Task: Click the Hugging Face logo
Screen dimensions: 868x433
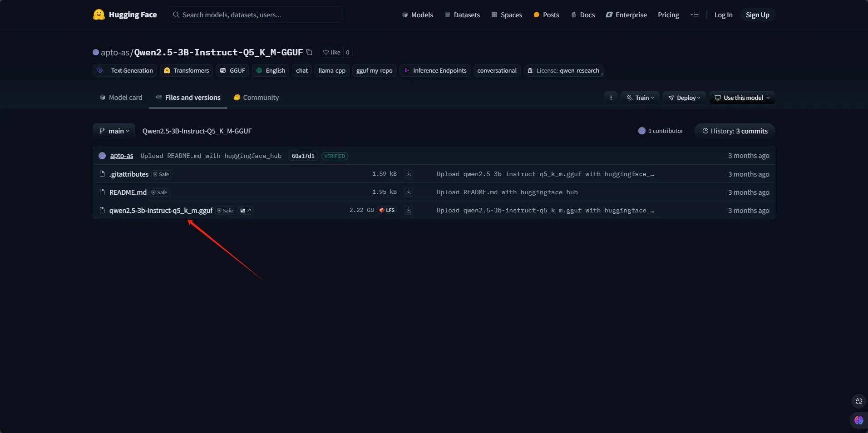Action: (x=125, y=15)
